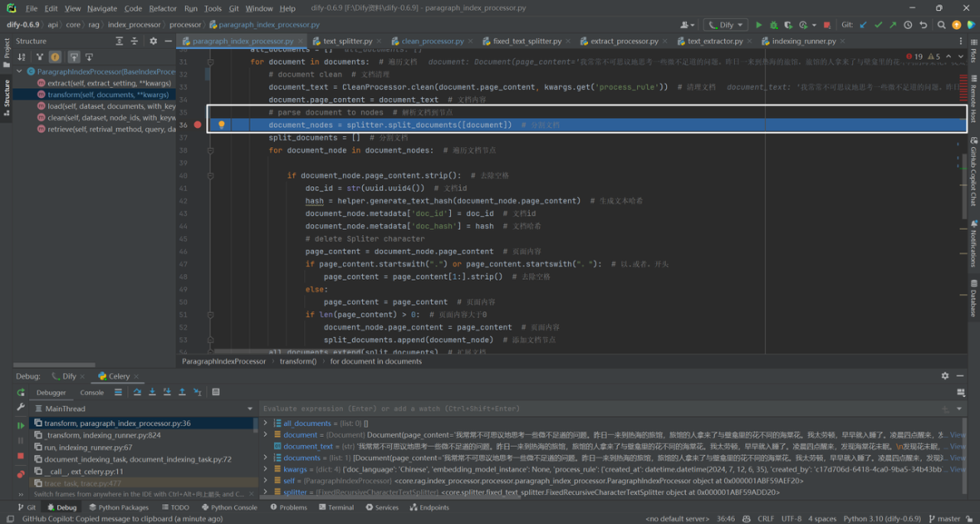Viewport: 980px width, 524px height.
Task: Start the Debug bug icon in top toolbar
Action: [774, 25]
